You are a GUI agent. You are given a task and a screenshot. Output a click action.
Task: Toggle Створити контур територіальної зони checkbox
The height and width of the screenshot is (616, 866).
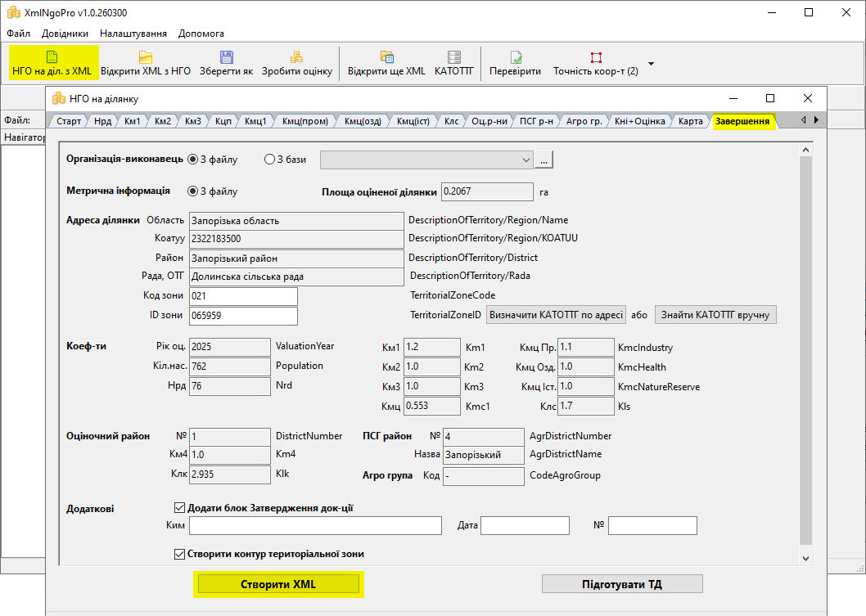click(180, 554)
